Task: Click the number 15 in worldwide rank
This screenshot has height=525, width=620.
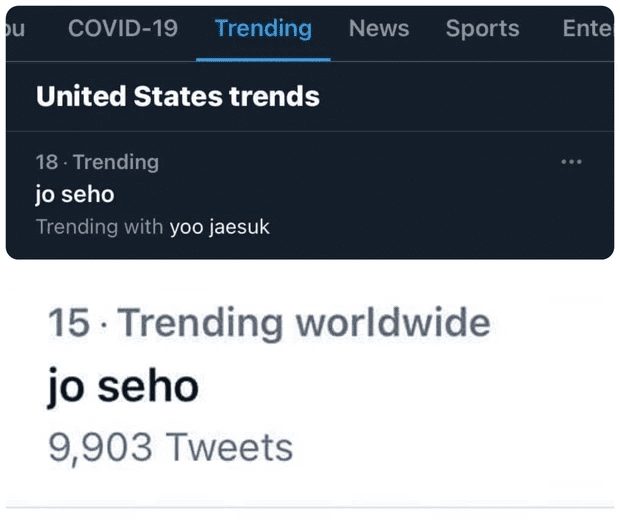Action: pyautogui.click(x=69, y=323)
